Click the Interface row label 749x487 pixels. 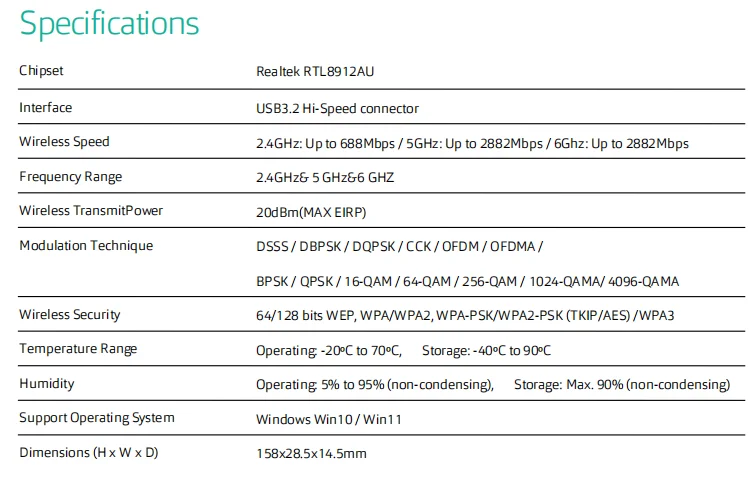click(46, 107)
